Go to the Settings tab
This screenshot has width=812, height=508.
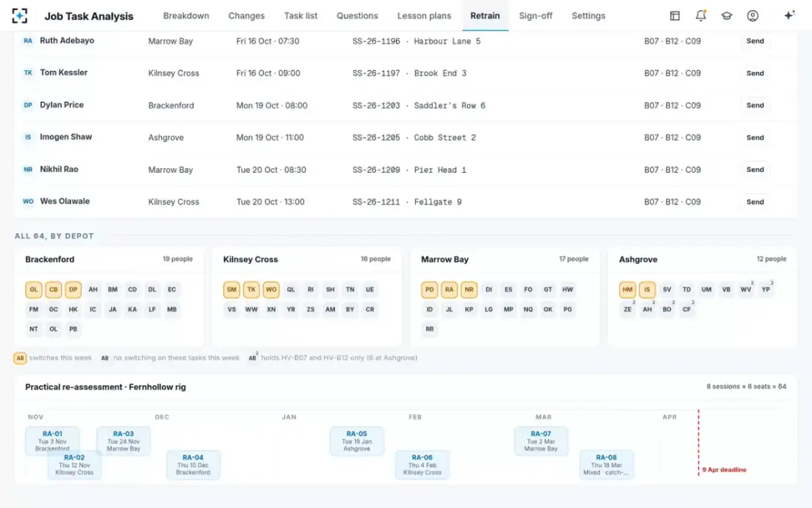click(589, 16)
